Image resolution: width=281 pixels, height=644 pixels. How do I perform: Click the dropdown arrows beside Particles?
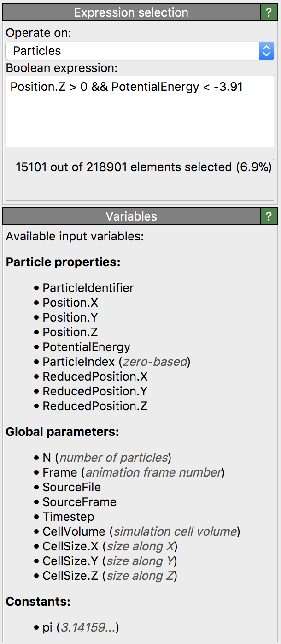(x=266, y=51)
